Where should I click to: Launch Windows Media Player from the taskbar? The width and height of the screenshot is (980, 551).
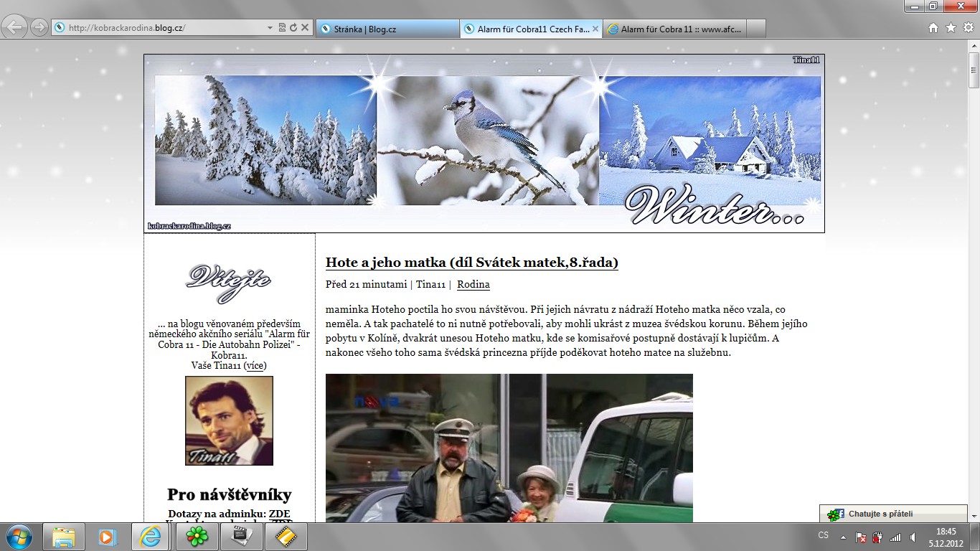[108, 537]
